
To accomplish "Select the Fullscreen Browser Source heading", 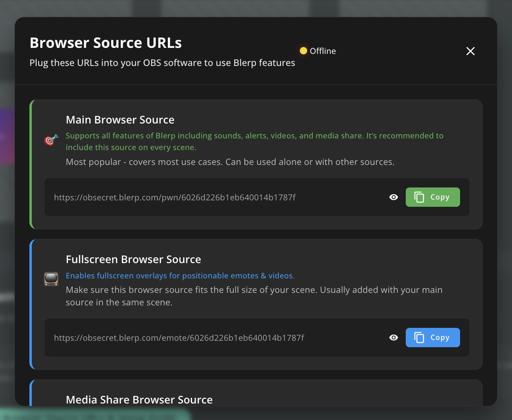I will tap(133, 259).
